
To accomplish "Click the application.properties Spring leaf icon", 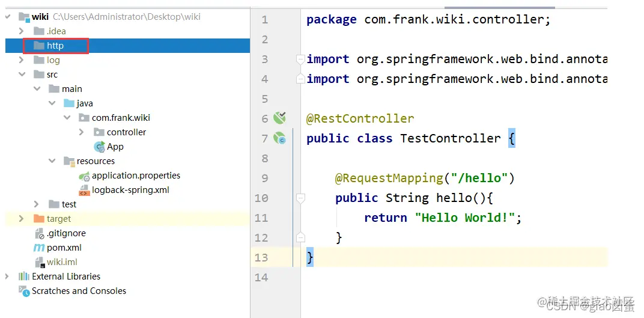I will 84,176.
